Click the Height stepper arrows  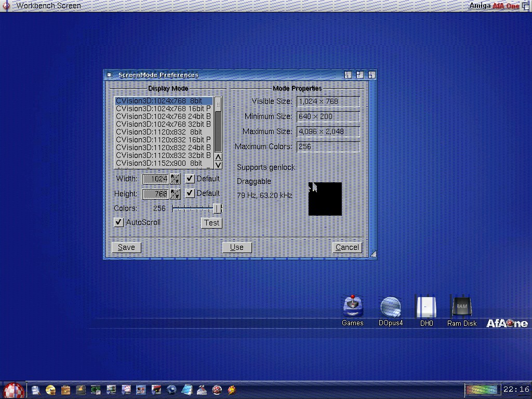pyautogui.click(x=175, y=194)
